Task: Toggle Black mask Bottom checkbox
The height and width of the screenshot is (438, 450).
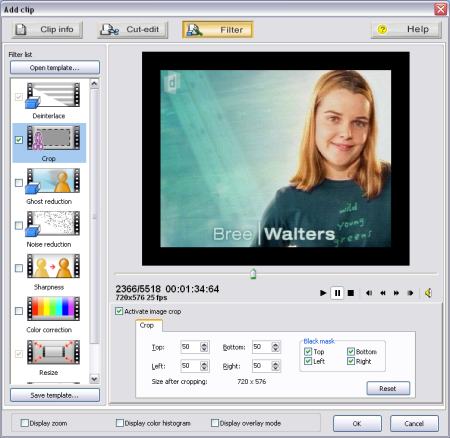Action: (x=351, y=352)
